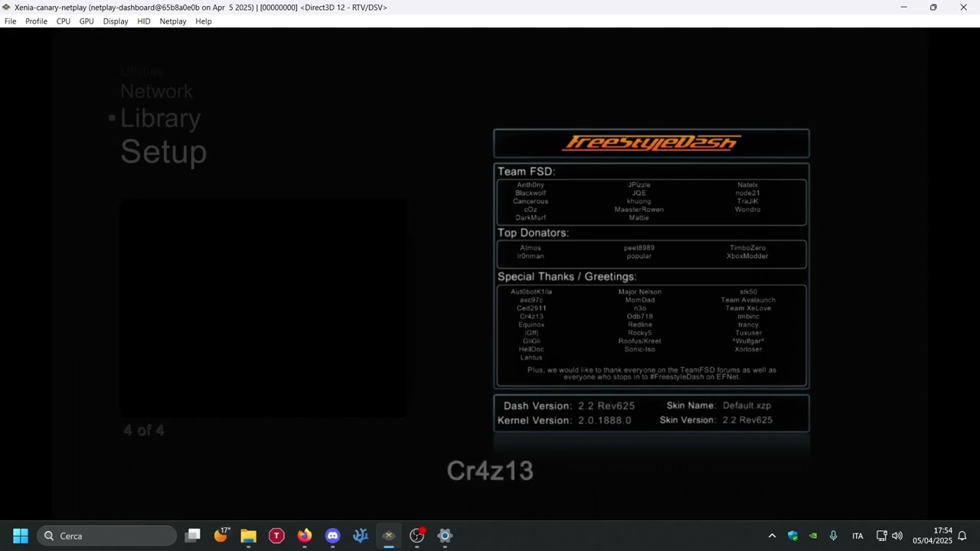The height and width of the screenshot is (551, 980).
Task: Open the GPU menu
Action: (87, 21)
